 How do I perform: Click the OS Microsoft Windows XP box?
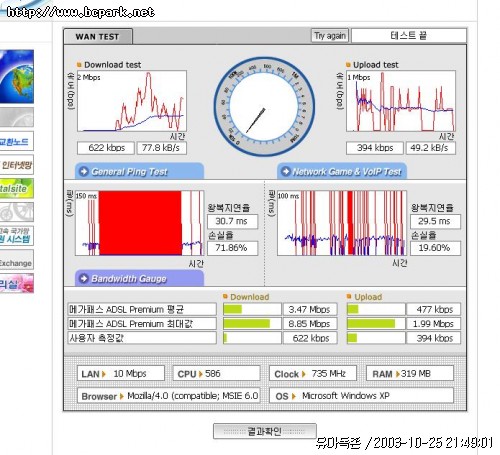(x=361, y=396)
